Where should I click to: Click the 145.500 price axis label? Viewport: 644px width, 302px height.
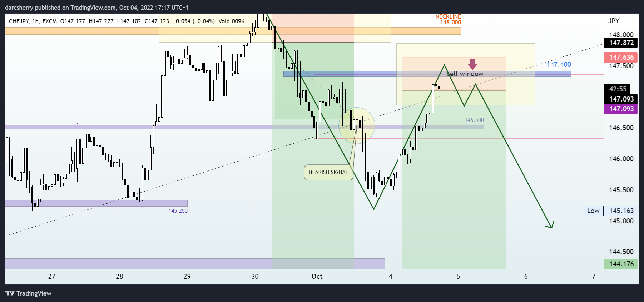[x=621, y=190]
